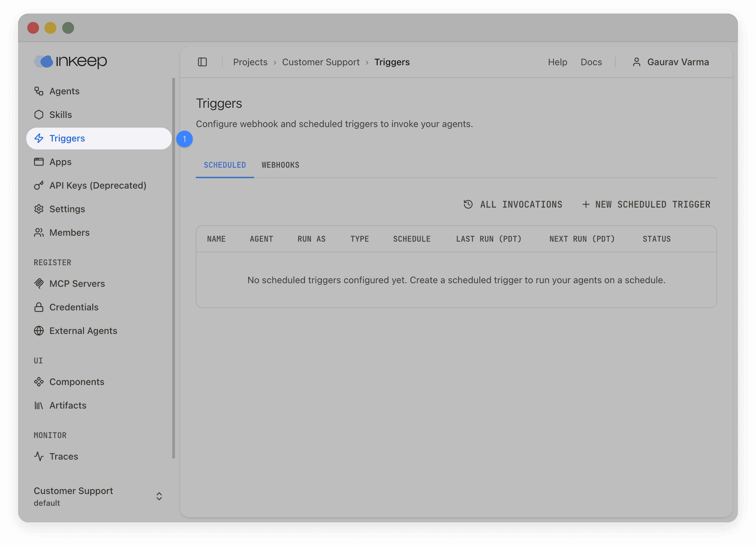
Task: Open ALL INVOCATIONS history
Action: (513, 205)
